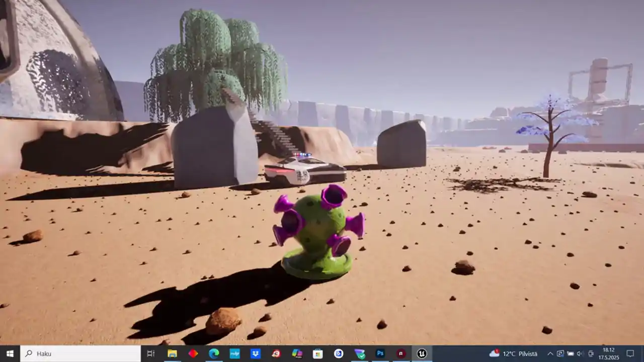Open the 12°C Pilvistä weather widget
This screenshot has height=362, width=644.
pyautogui.click(x=514, y=353)
